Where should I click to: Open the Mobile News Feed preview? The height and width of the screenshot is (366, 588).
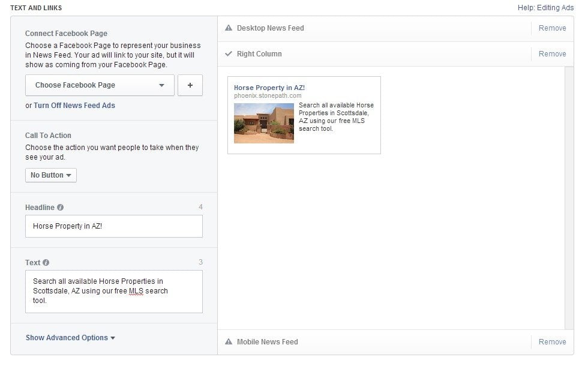click(x=267, y=342)
